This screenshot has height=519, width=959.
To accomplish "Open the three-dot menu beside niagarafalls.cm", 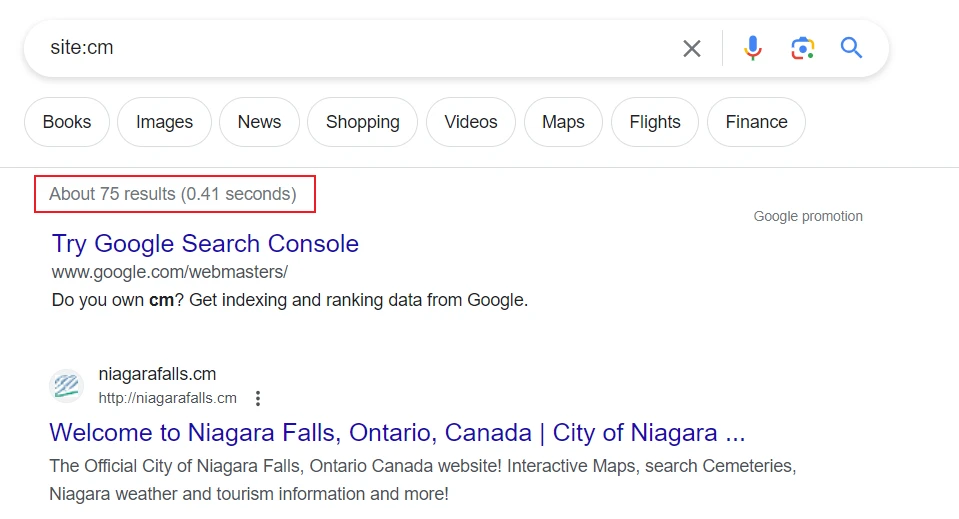I will (258, 398).
